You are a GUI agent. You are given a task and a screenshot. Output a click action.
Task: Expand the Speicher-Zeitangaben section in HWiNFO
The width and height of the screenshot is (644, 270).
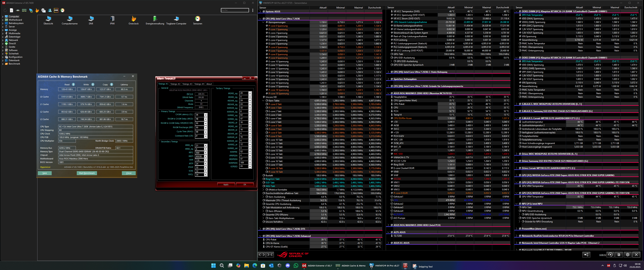click(x=388, y=79)
